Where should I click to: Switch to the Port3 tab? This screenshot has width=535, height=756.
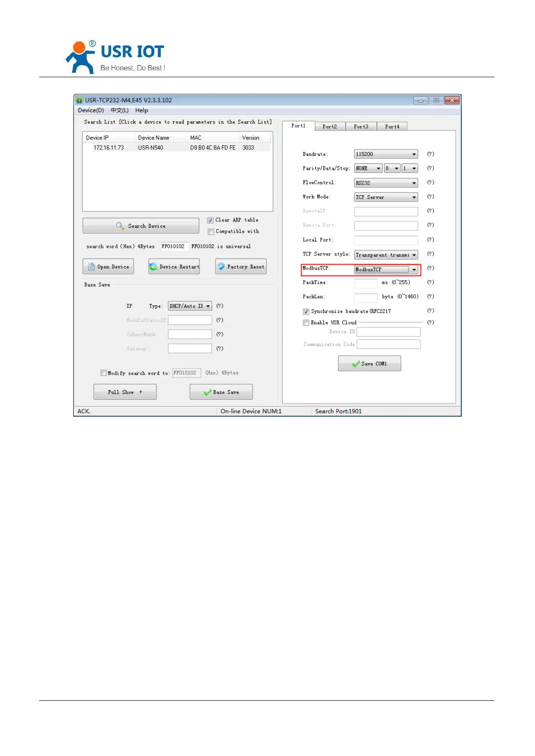pyautogui.click(x=361, y=127)
